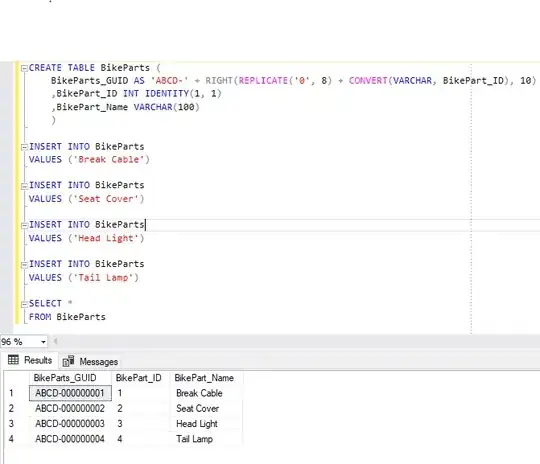
Task: Collapse the 'Tail Lamp' INSERT statement
Action: pyautogui.click(x=24, y=265)
